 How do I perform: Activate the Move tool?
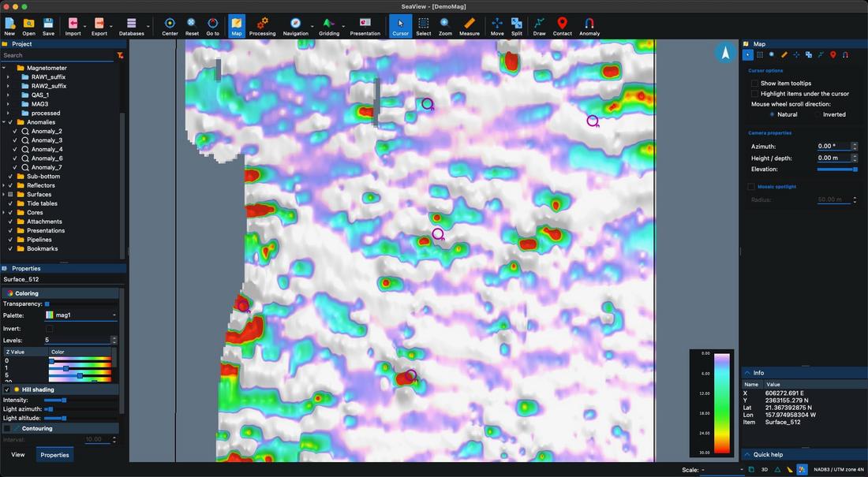tap(497, 26)
